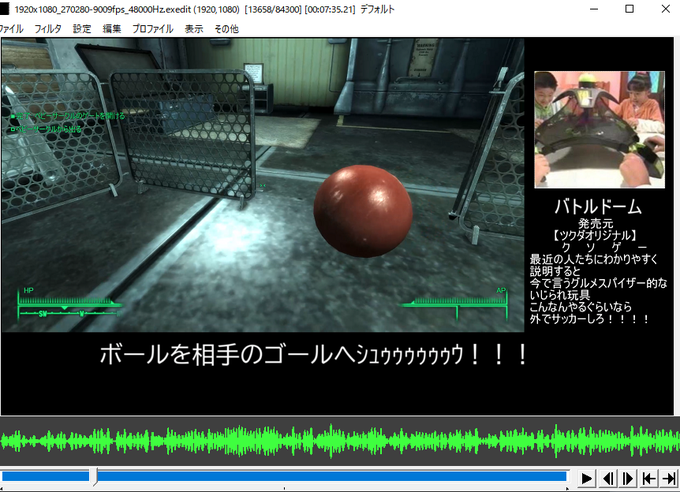Click the red ball in the preview
The width and height of the screenshot is (680, 492).
pos(363,211)
